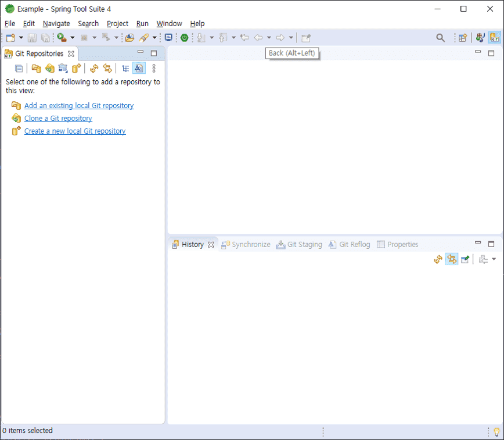The height and width of the screenshot is (440, 504).
Task: Click the New wizard toolbar icon
Action: 10,38
